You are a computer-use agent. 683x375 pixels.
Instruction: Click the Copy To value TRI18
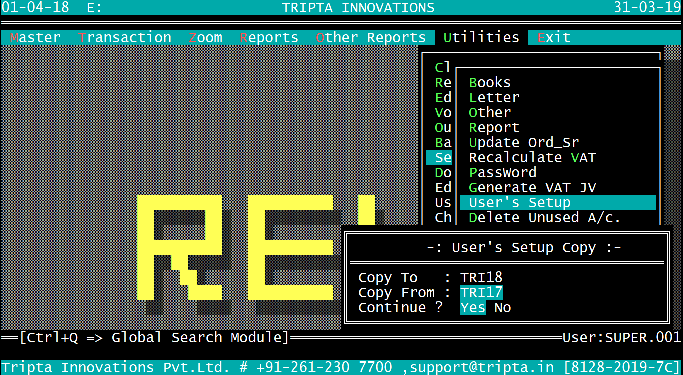click(x=481, y=277)
